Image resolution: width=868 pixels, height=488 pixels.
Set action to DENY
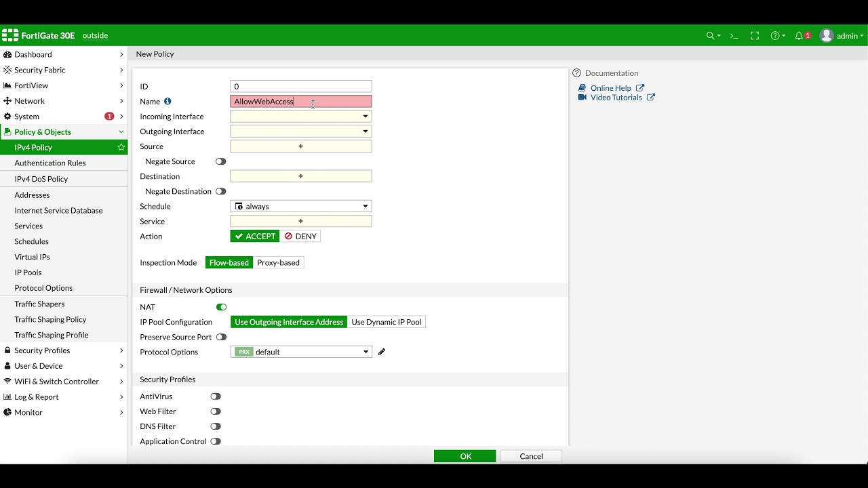tap(300, 236)
